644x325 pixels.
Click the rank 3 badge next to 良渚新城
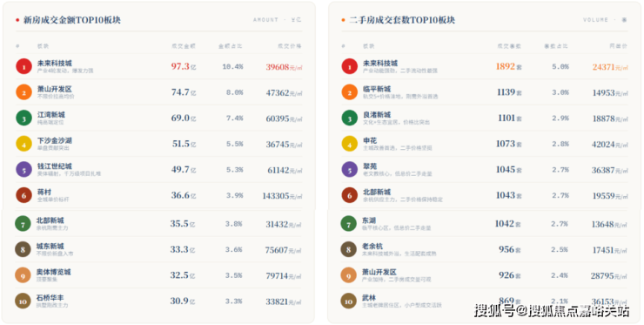coord(350,118)
